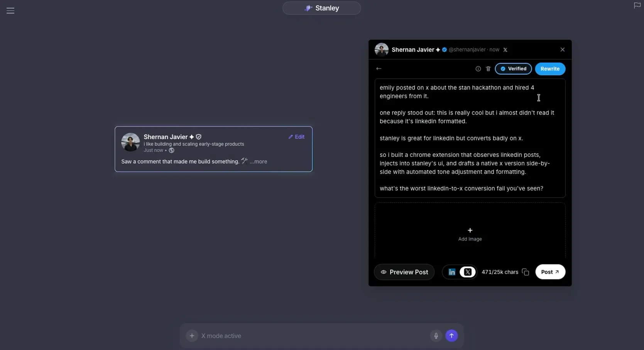Image resolution: width=644 pixels, height=350 pixels.
Task: Click 'Saw a comment that made me build something'
Action: click(x=180, y=162)
